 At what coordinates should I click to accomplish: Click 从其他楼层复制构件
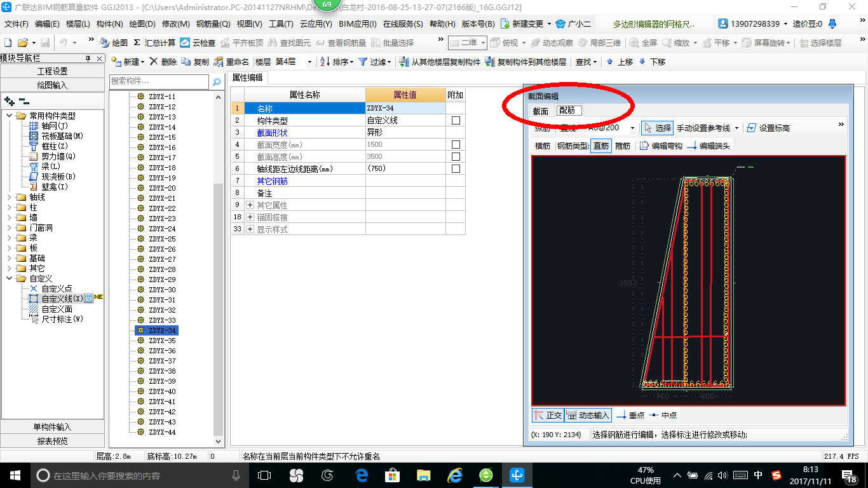440,62
